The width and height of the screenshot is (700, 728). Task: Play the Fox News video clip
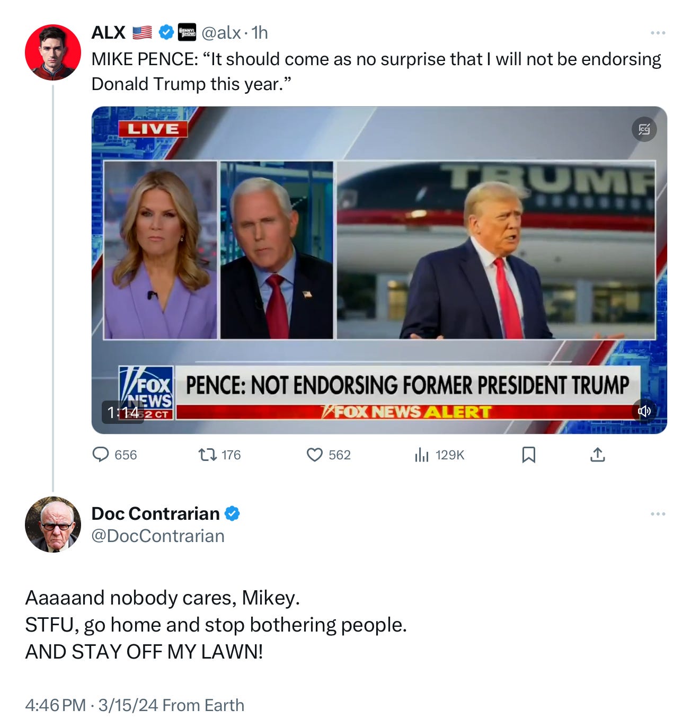click(379, 270)
